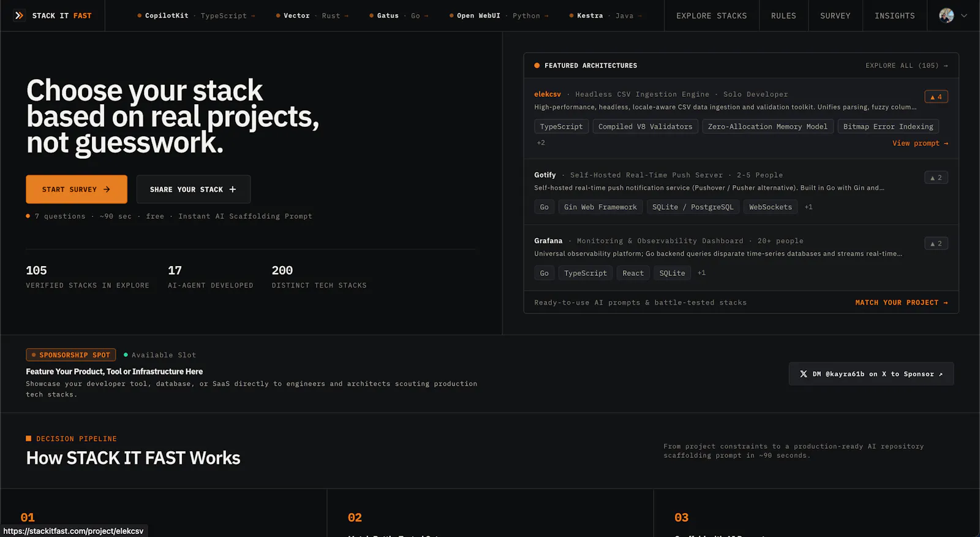The width and height of the screenshot is (980, 537).
Task: Click the plus icon in Share Your Stack
Action: click(x=232, y=189)
